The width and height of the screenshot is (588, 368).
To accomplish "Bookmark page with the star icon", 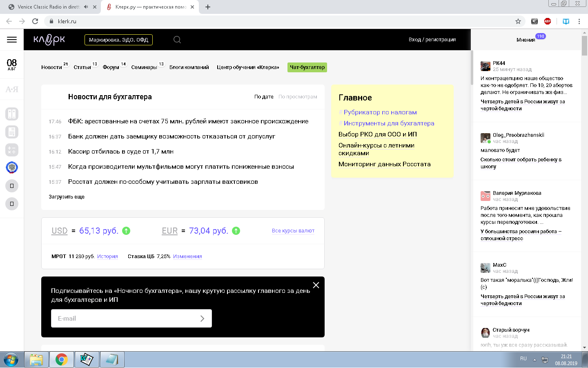I will [x=518, y=21].
